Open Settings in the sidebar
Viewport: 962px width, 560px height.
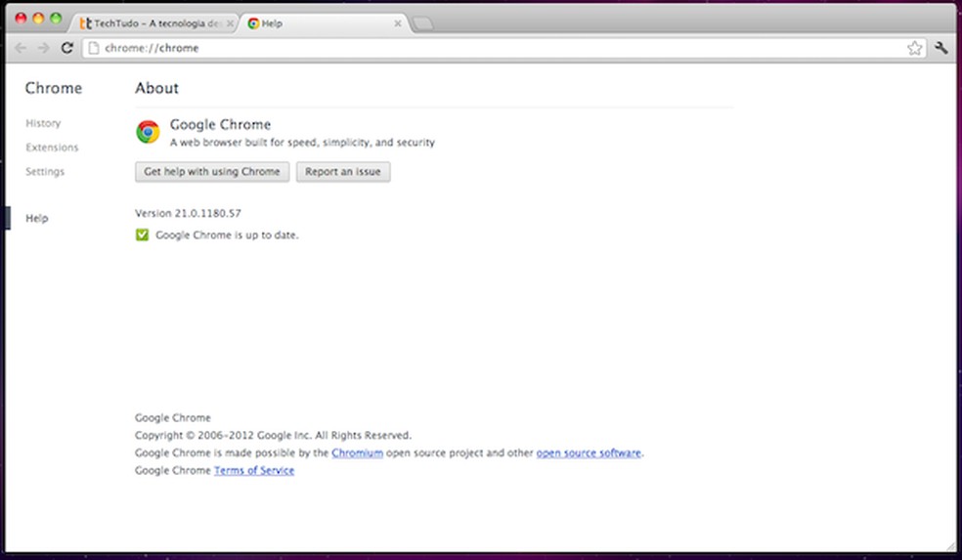coord(45,172)
